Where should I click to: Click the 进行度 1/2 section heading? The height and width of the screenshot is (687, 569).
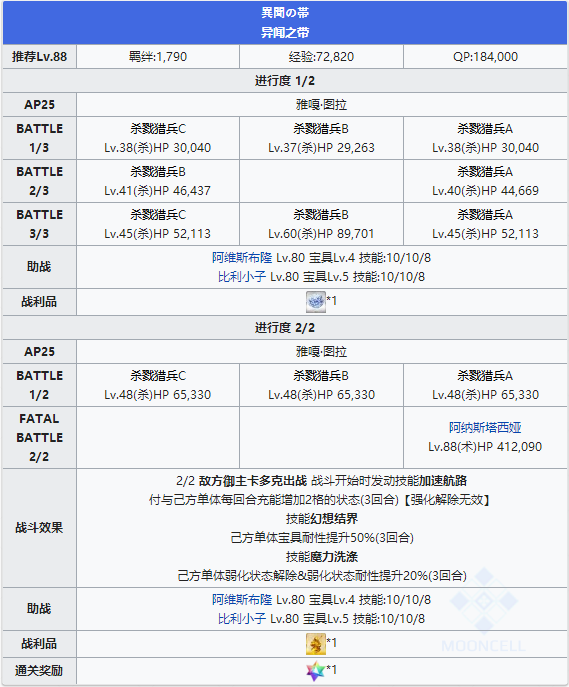pos(285,81)
